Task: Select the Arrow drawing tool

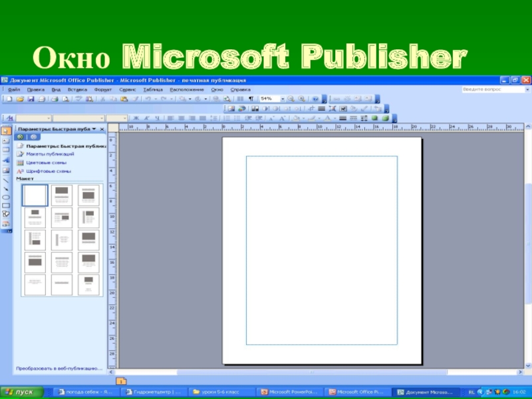Action: pos(6,189)
